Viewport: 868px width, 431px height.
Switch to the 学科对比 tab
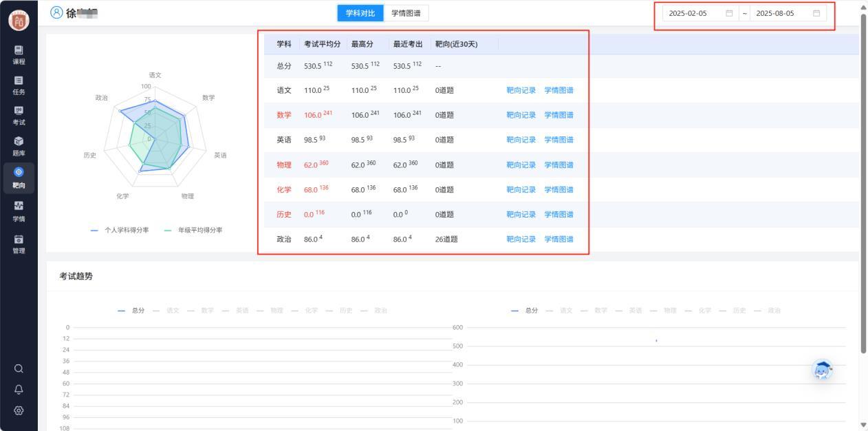[360, 13]
